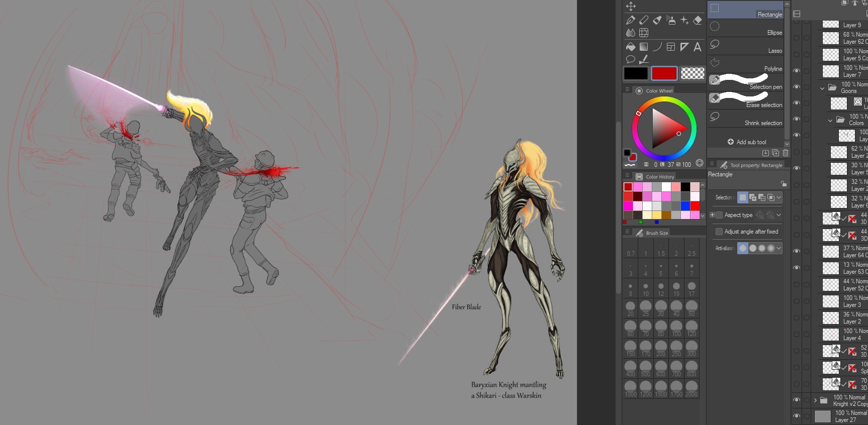Collapse the Goons layer folder
Viewport: 868px width, 425px height.
click(822, 88)
